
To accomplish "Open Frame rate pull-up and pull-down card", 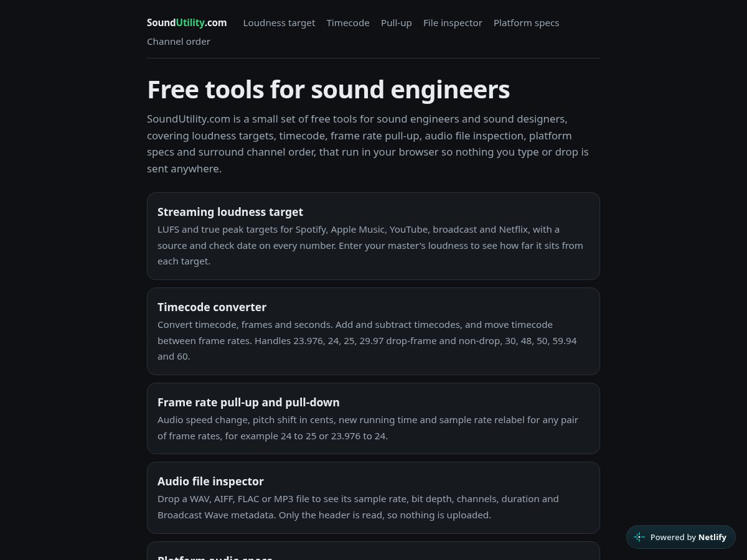I will 374,418.
